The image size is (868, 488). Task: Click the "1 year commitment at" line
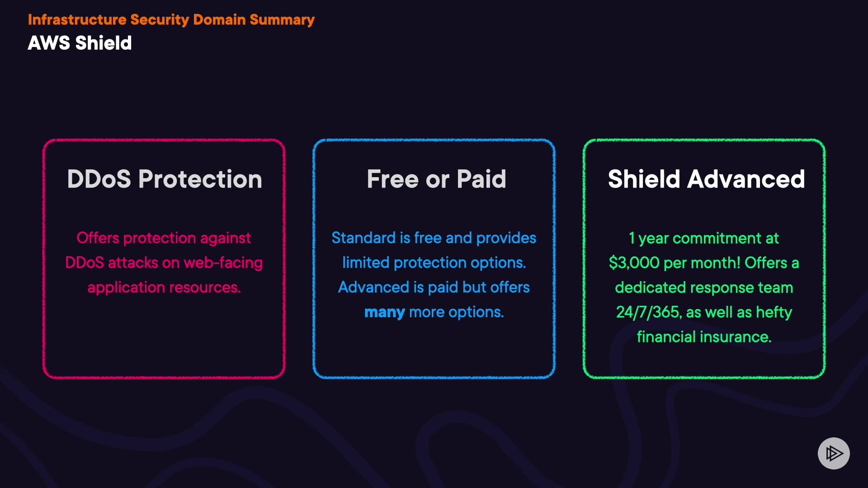(704, 238)
